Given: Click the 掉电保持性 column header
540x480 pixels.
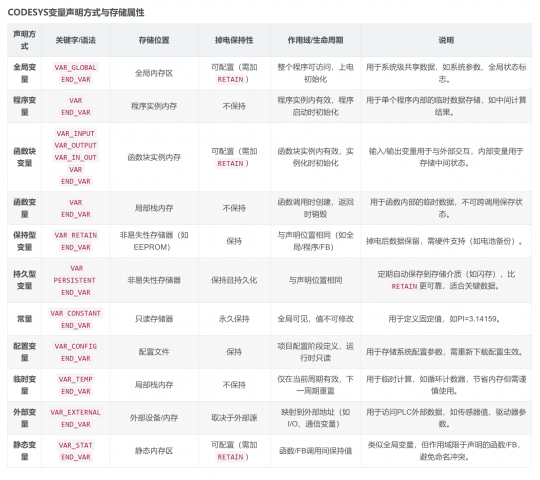Looking at the screenshot, I should [x=234, y=40].
